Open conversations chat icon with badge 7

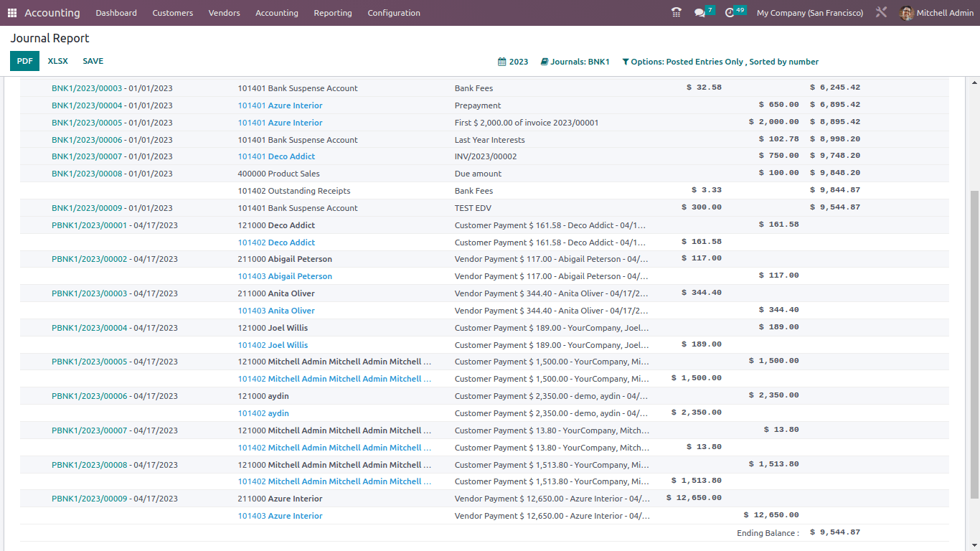pos(705,12)
